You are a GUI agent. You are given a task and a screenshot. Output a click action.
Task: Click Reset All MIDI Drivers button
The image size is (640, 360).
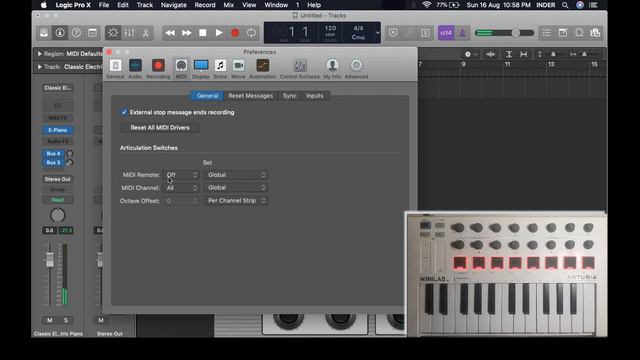coord(160,128)
